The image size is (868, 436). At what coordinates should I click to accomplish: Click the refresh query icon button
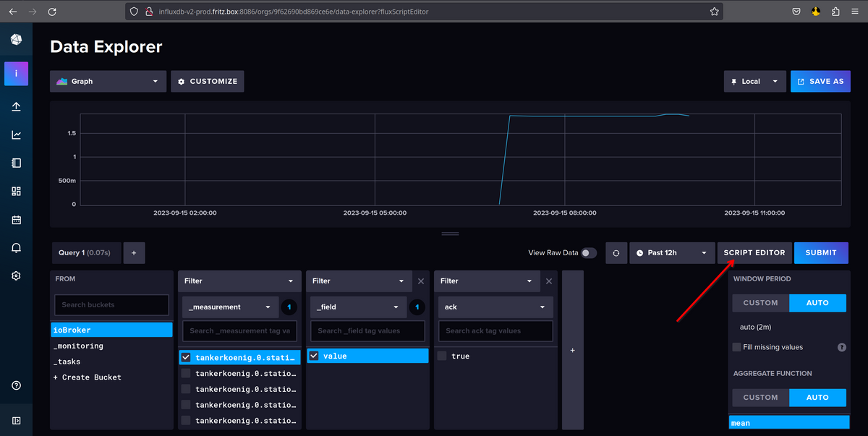pyautogui.click(x=616, y=253)
